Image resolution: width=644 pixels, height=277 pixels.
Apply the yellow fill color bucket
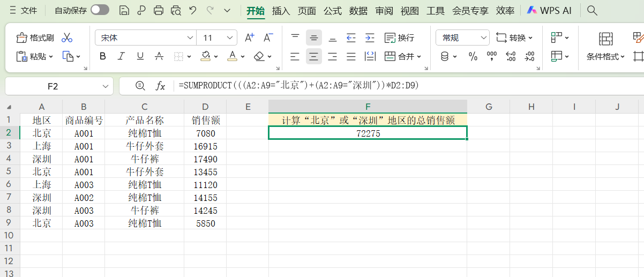[x=206, y=56]
